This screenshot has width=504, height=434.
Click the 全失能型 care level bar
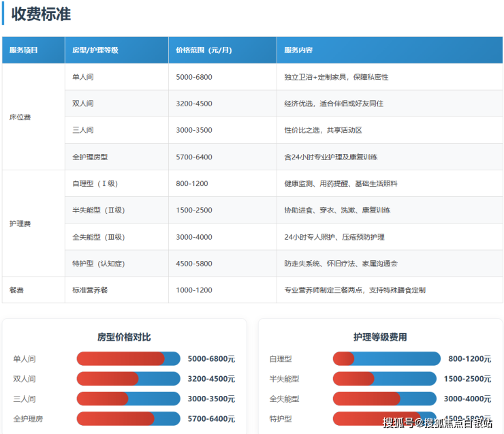pos(385,399)
